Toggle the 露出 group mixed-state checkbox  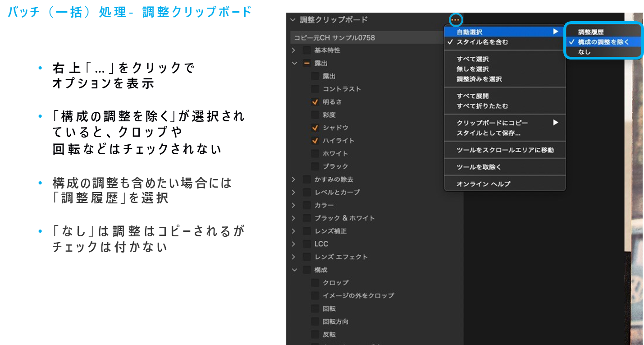(306, 63)
